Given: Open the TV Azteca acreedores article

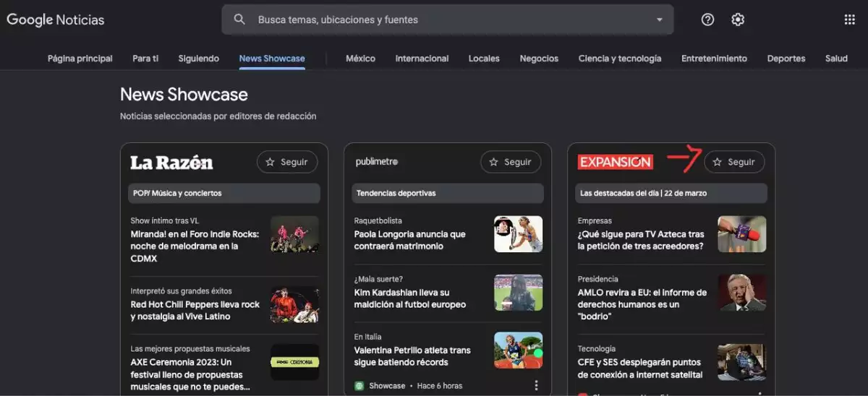Looking at the screenshot, I should coord(640,240).
